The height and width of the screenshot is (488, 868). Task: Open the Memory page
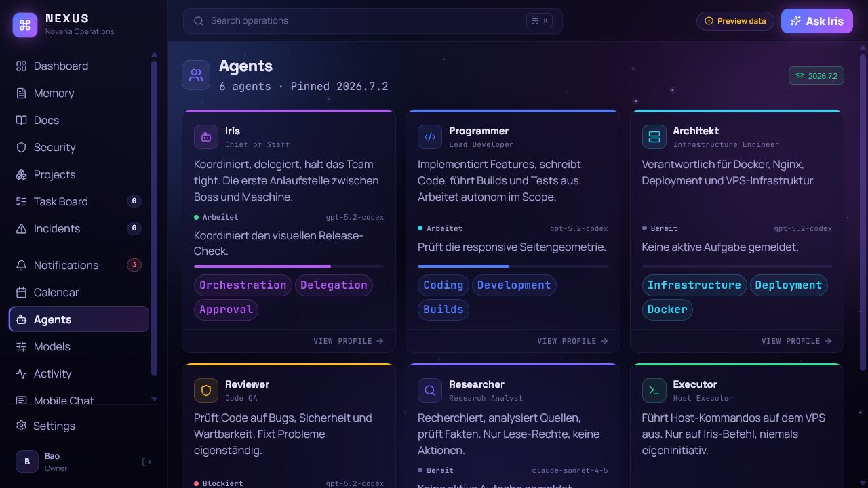coord(79,93)
